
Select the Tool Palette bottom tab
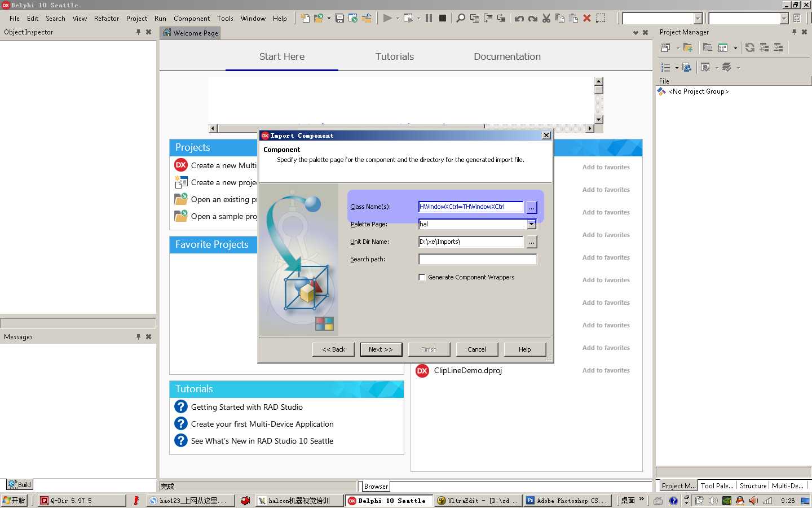tap(717, 485)
